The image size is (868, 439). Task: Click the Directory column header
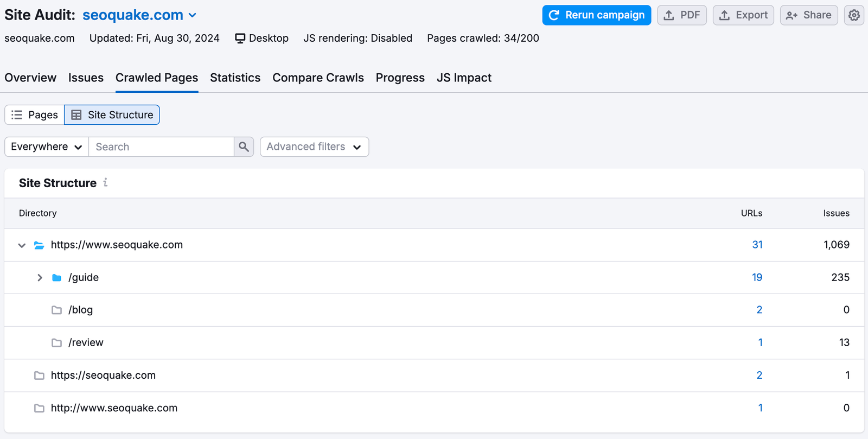[37, 213]
